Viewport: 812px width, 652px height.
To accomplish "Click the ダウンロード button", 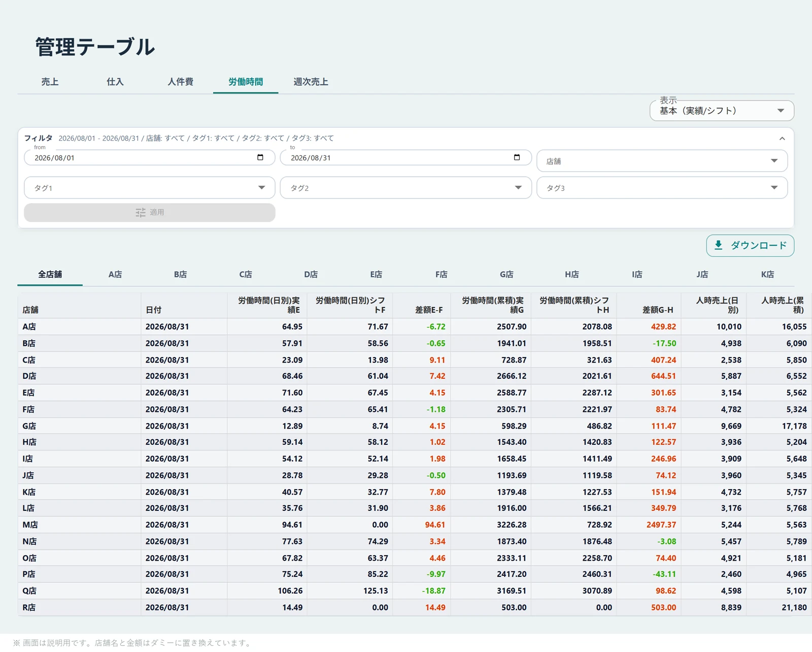I will click(750, 245).
